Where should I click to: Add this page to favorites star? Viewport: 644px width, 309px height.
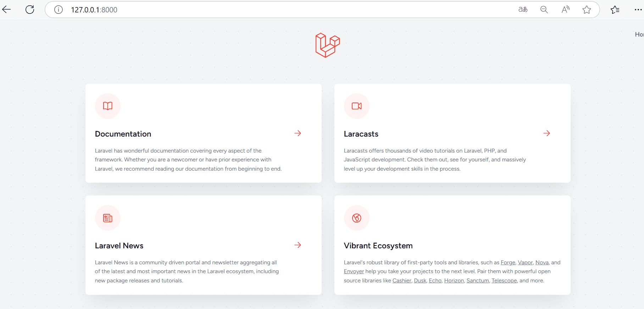click(587, 10)
